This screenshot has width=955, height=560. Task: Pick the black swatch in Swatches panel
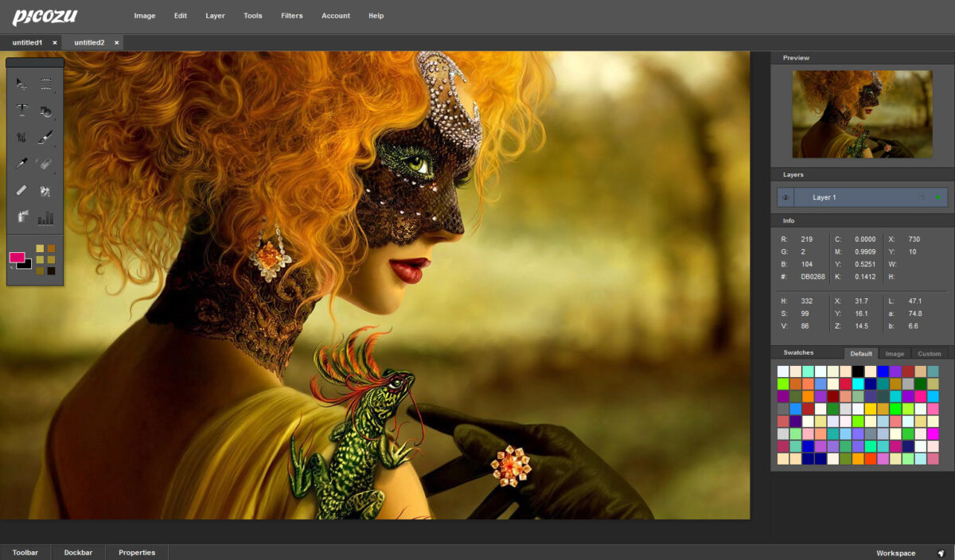(857, 371)
